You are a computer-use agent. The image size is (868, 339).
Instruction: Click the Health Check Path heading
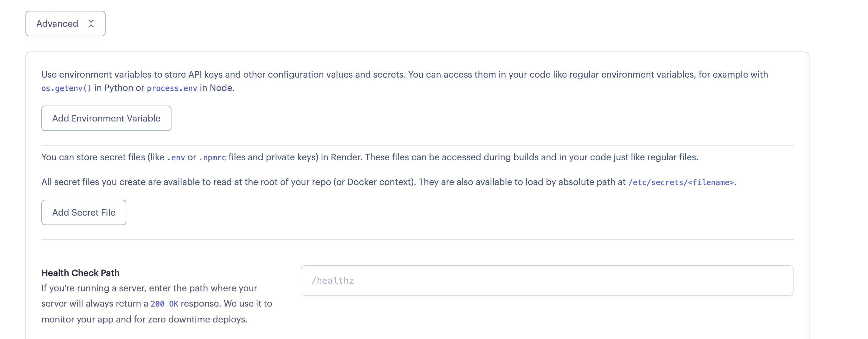80,273
